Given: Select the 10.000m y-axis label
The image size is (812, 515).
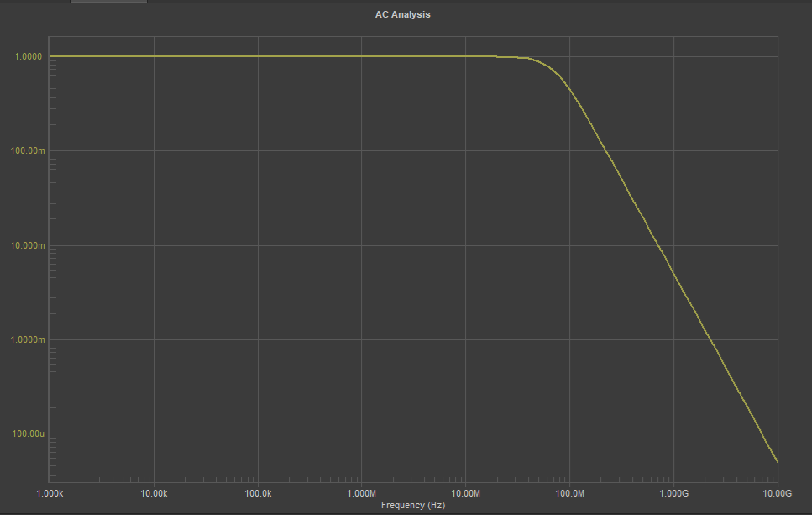Looking at the screenshot, I should point(28,245).
